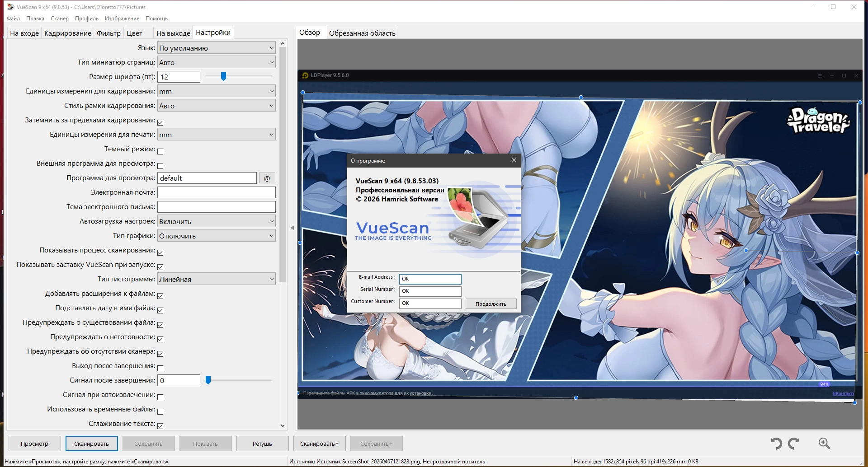The width and height of the screenshot is (868, 467).
Task: Switch to the «Кадрирование» tab
Action: pos(68,33)
